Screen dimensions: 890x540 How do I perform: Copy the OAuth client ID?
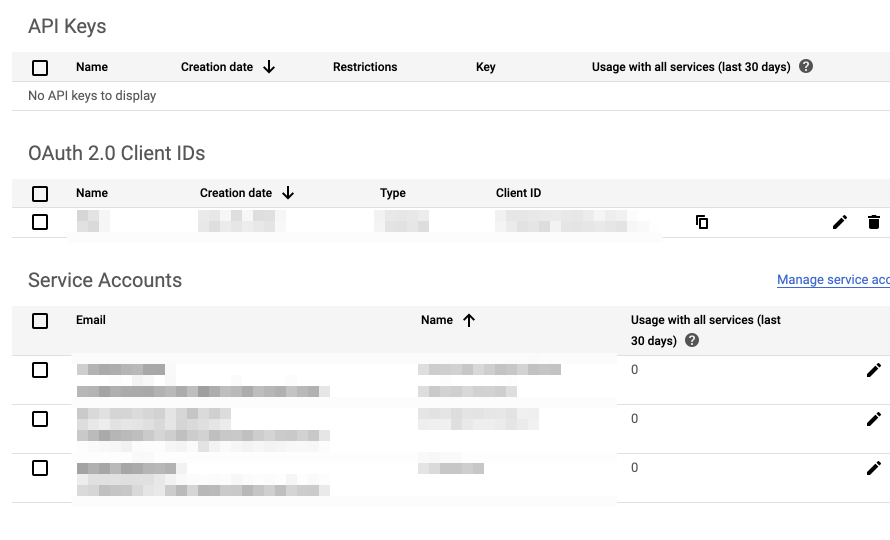[702, 222]
